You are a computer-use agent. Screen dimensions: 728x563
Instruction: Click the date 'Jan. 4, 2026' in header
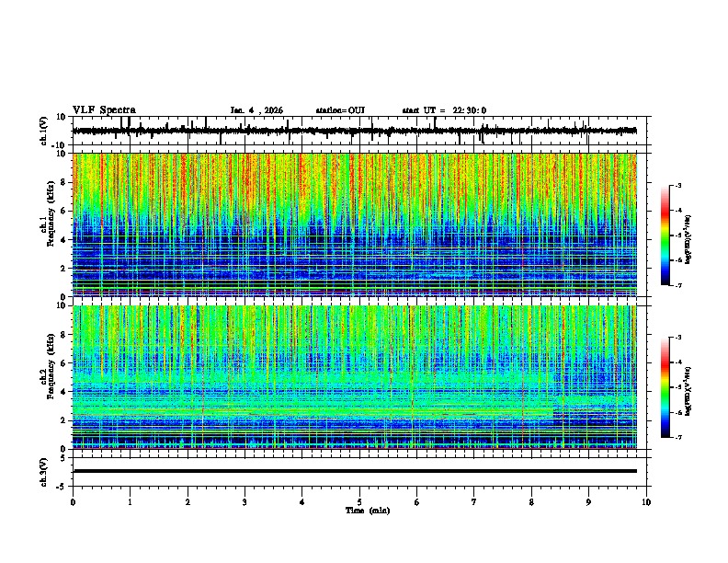[x=256, y=110]
